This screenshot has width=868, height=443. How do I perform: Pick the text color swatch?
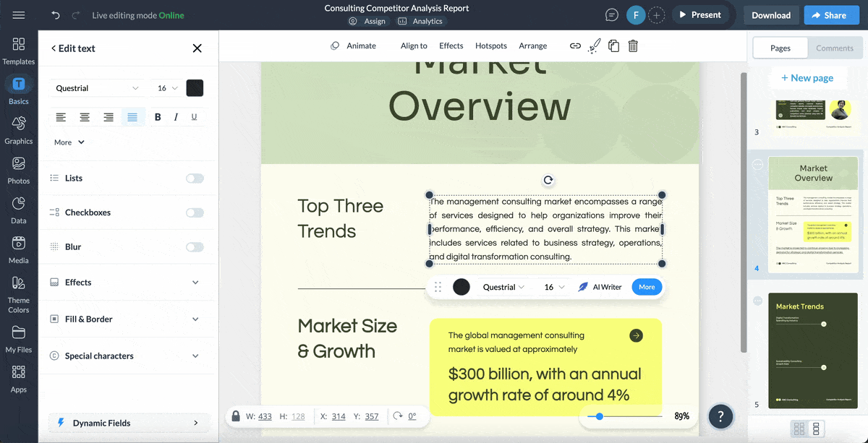point(194,87)
